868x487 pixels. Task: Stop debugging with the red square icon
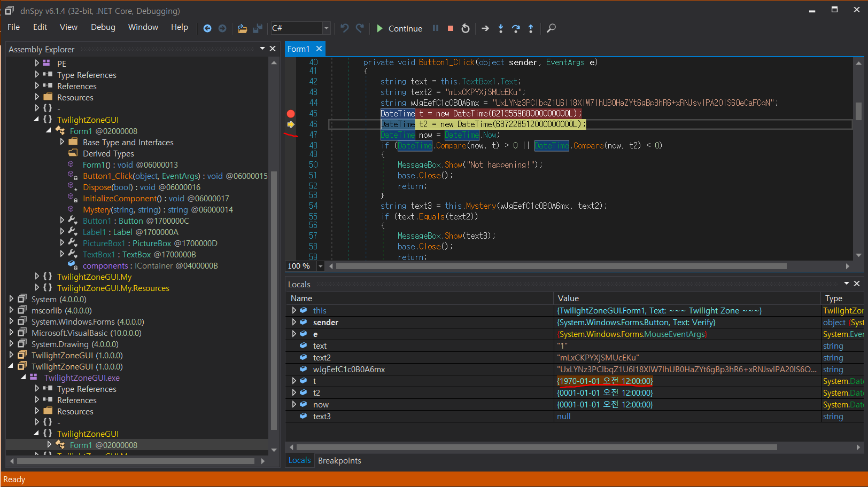tap(451, 28)
